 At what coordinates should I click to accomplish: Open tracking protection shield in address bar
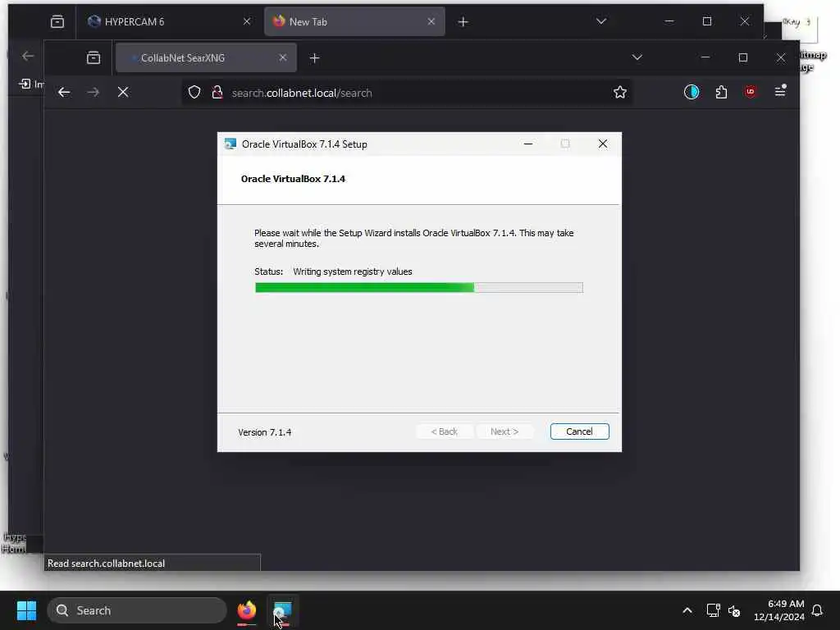pos(194,92)
